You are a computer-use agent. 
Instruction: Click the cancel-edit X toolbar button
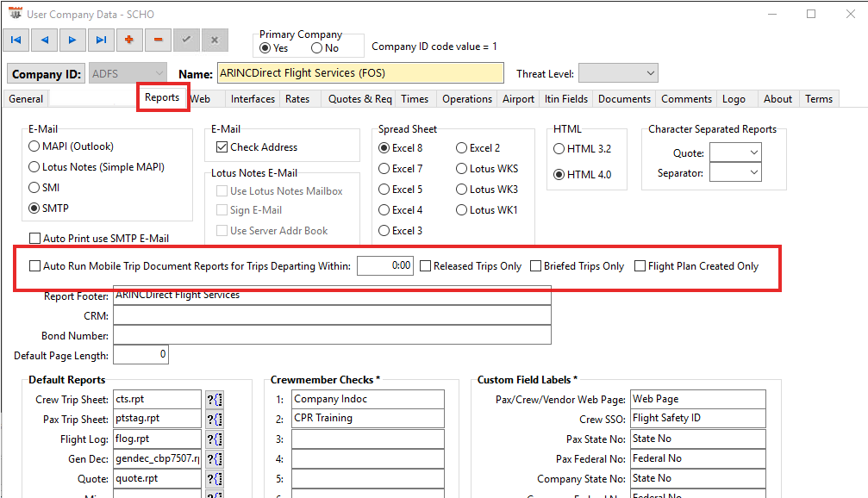point(215,40)
